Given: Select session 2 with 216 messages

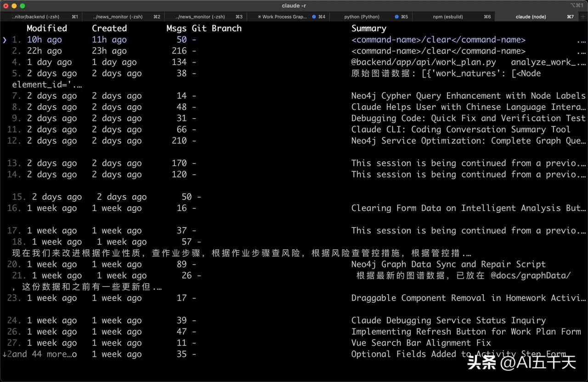Looking at the screenshot, I should coord(294,51).
